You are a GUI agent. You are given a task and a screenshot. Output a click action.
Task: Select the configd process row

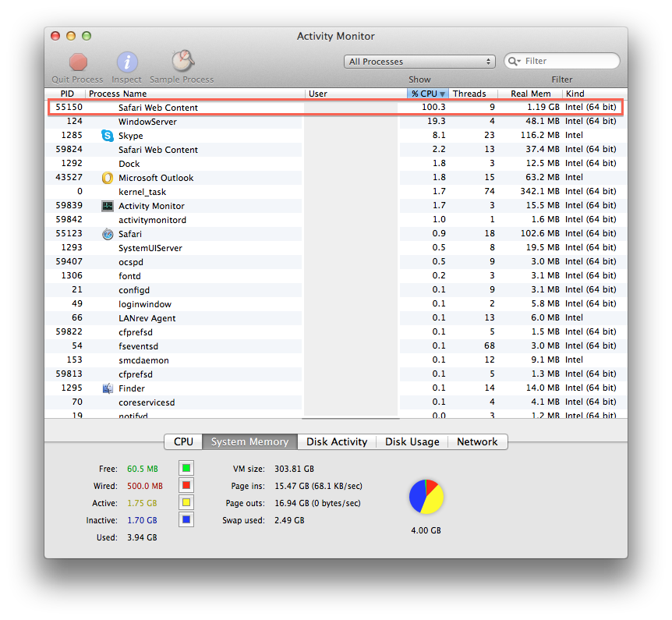point(335,290)
